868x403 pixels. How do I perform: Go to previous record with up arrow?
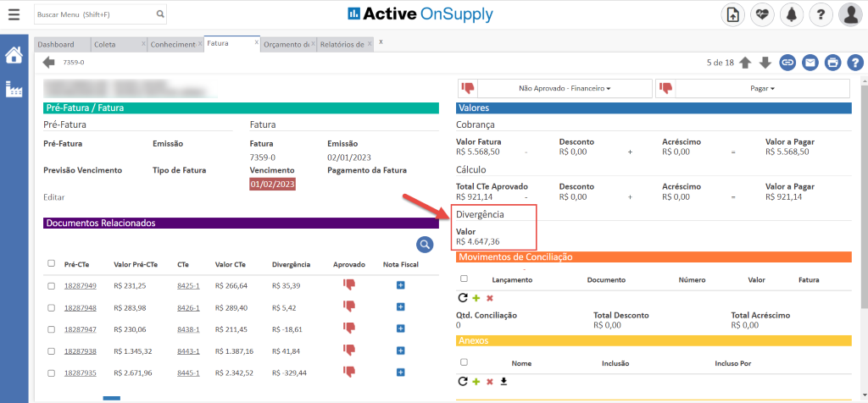(x=745, y=63)
